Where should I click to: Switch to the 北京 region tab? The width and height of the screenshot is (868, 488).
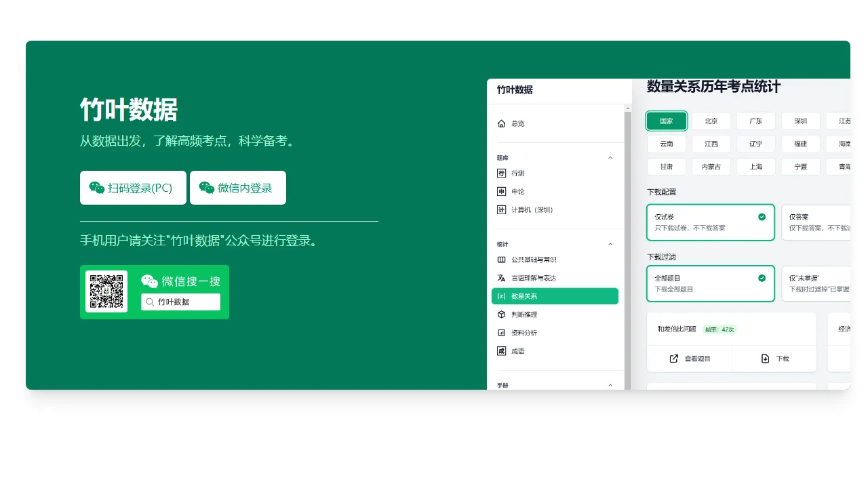[711, 121]
